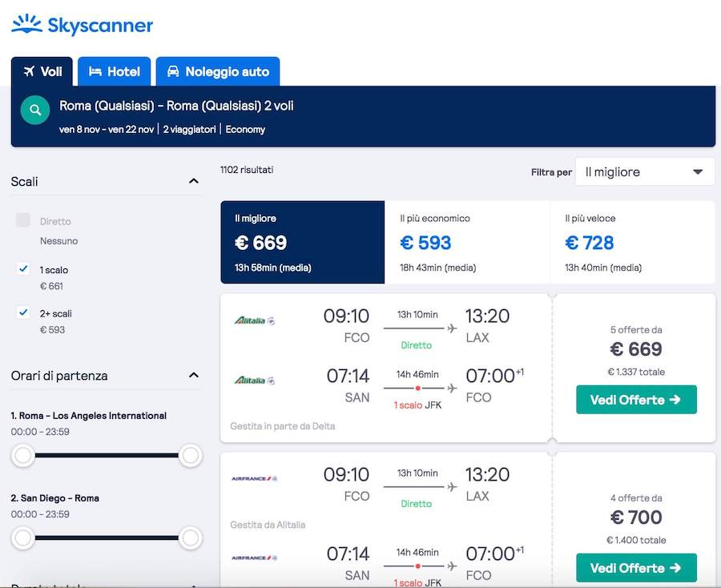Uncheck the 1 scalo filter
Screen dimensions: 721x588
23,268
